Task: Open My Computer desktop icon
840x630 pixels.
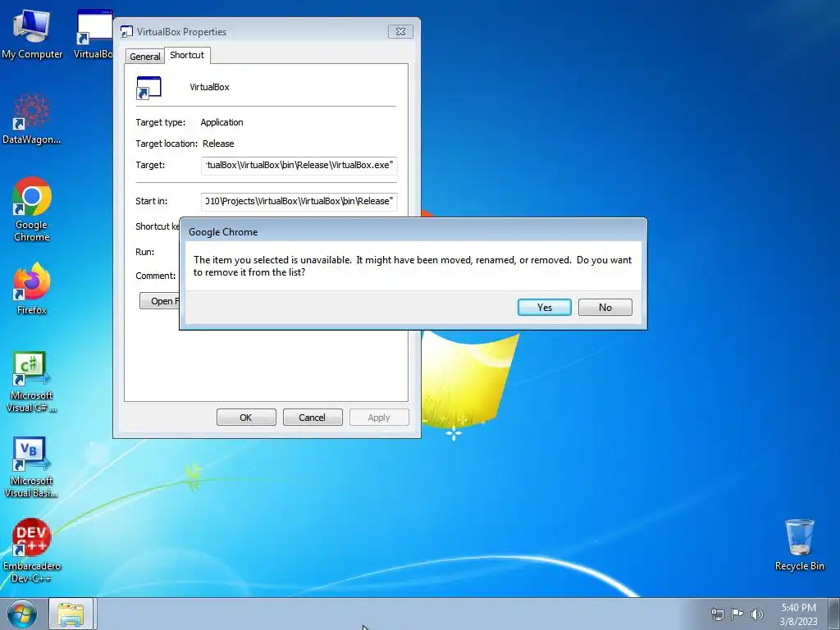Action: [32, 33]
